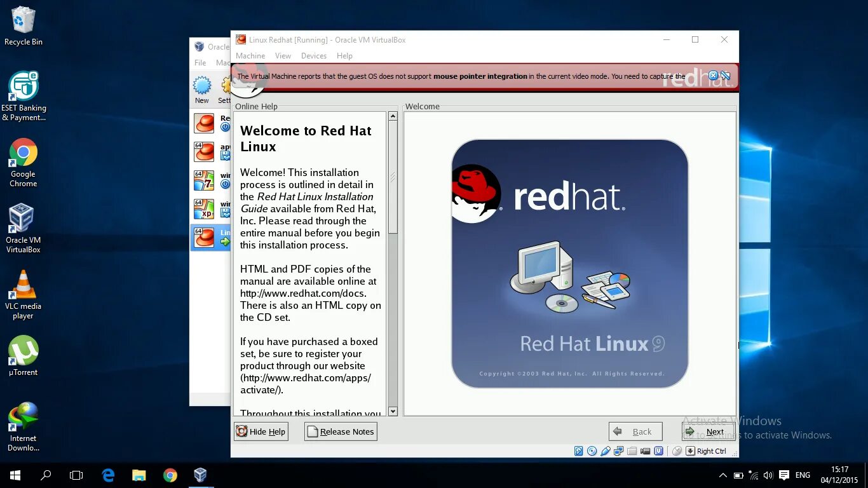Open Task View on the taskbar
The image size is (868, 488).
(76, 475)
